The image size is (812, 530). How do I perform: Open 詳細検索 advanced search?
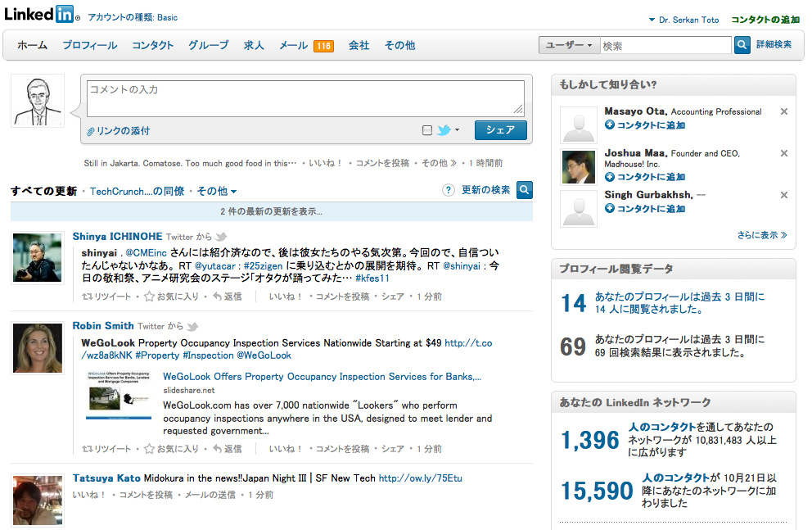774,44
